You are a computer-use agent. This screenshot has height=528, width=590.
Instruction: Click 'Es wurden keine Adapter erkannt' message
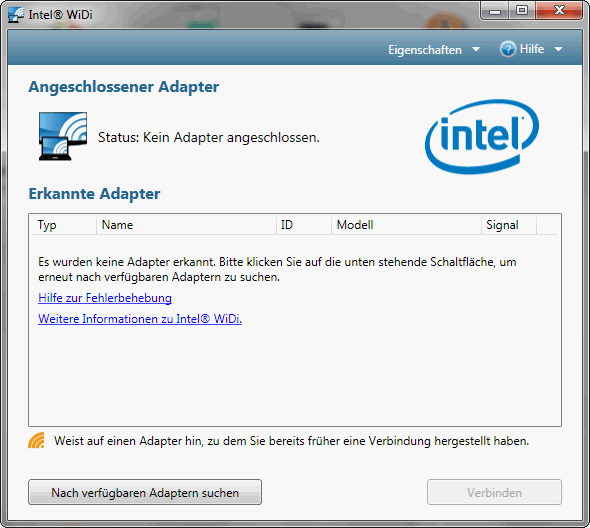[x=277, y=269]
